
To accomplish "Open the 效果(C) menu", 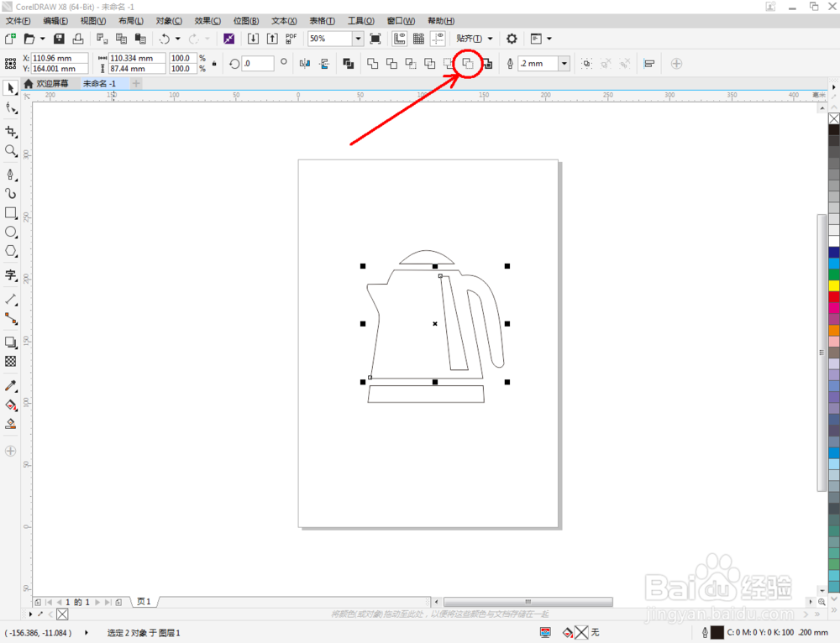I will point(207,21).
